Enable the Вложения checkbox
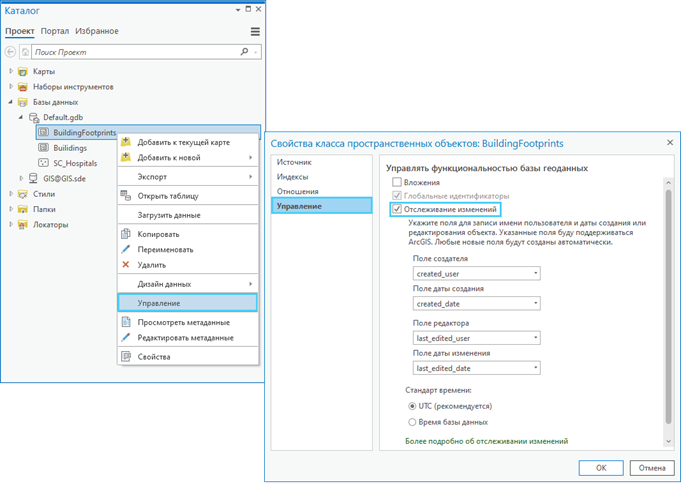Screen dimensions: 681x484 (397, 182)
